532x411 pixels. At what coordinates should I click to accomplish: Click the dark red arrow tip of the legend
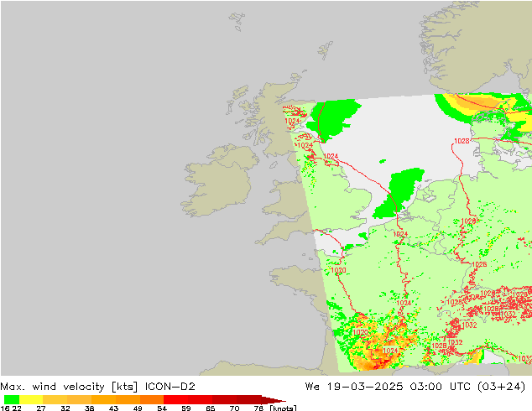[x=274, y=399]
